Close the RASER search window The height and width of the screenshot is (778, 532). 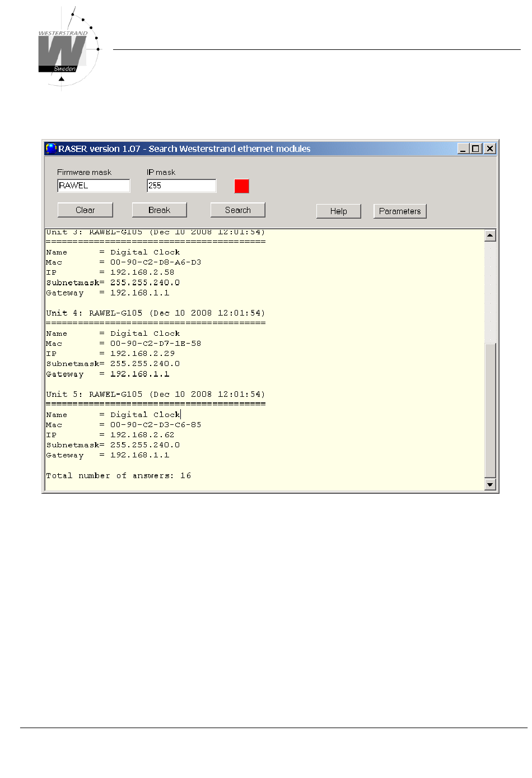pos(489,149)
